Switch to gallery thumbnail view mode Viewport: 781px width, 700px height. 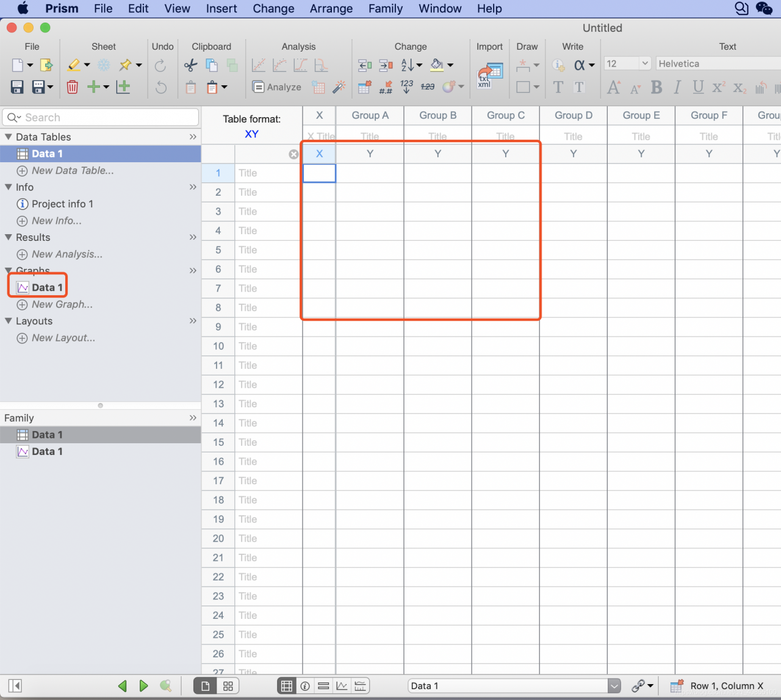pyautogui.click(x=228, y=686)
